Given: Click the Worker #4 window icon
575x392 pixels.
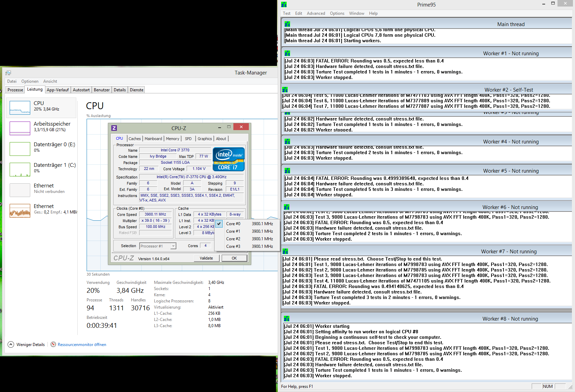Looking at the screenshot, I should [287, 141].
